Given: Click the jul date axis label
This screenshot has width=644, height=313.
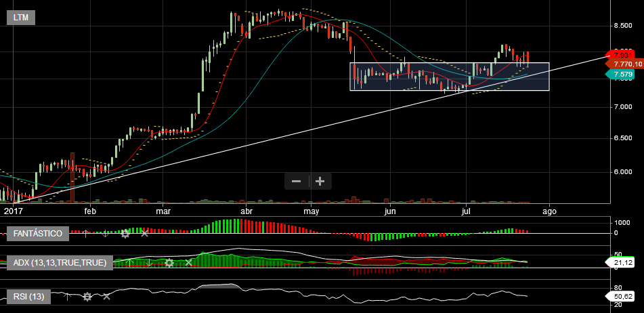Looking at the screenshot, I should coord(466,211).
